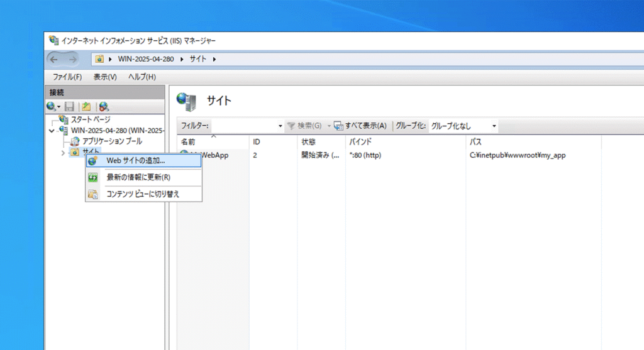644x350 pixels.
Task: Click the ID value 2 cell
Action: click(255, 155)
